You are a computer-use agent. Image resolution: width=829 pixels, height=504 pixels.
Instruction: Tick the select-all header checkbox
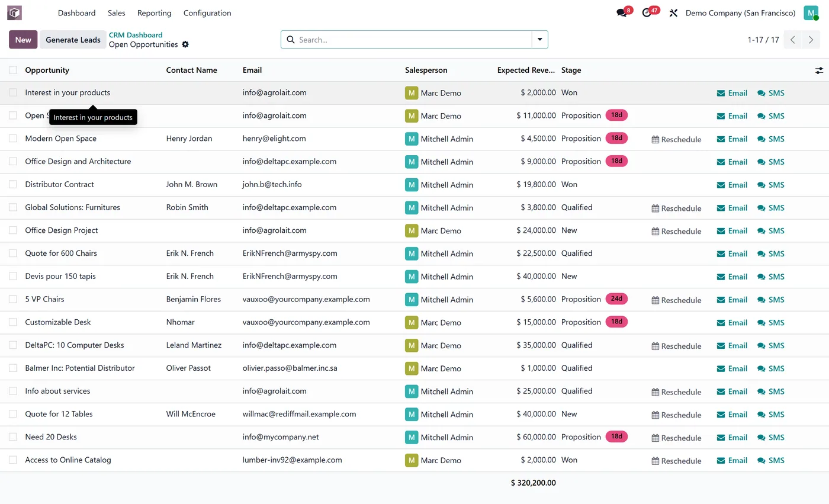(13, 70)
